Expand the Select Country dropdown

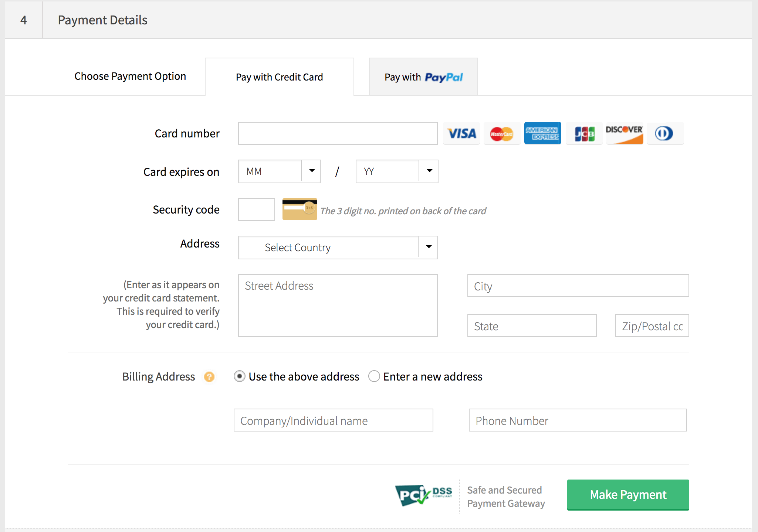pyautogui.click(x=338, y=248)
